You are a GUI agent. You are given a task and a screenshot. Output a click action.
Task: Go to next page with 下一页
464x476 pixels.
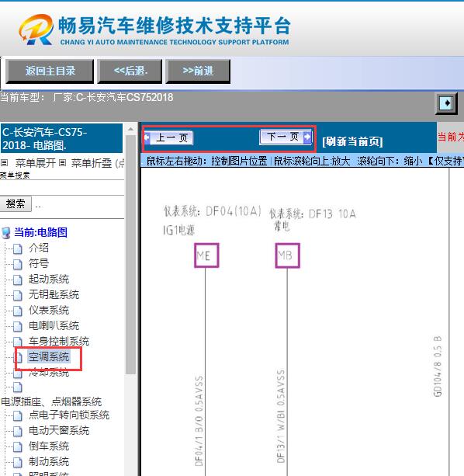tap(286, 137)
